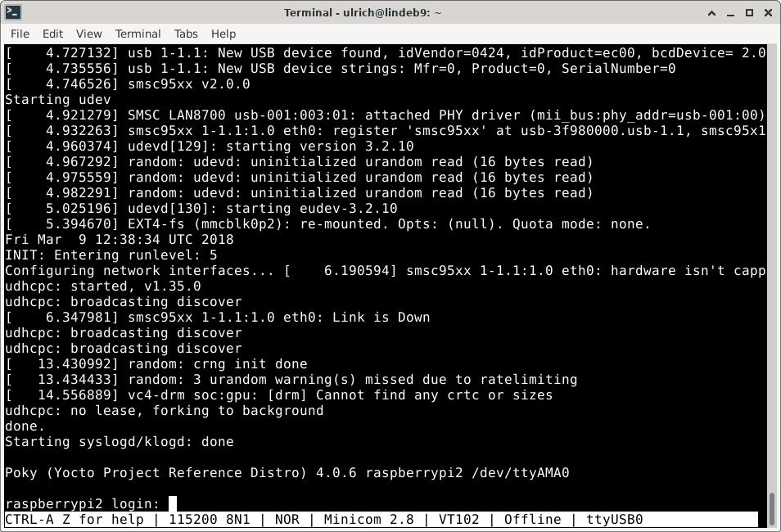Click the vertical scrollbar thumb at the bottom
The image size is (781, 532).
[771, 508]
